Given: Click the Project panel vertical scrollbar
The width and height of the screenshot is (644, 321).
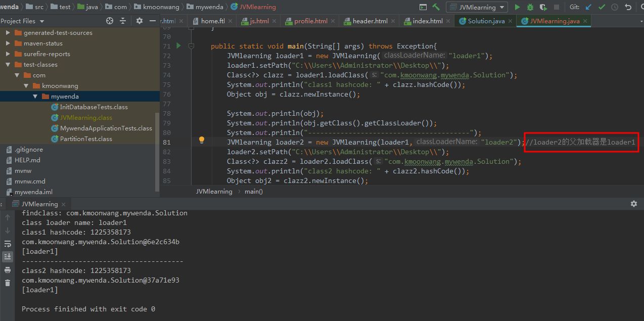Looking at the screenshot, I should [157, 152].
